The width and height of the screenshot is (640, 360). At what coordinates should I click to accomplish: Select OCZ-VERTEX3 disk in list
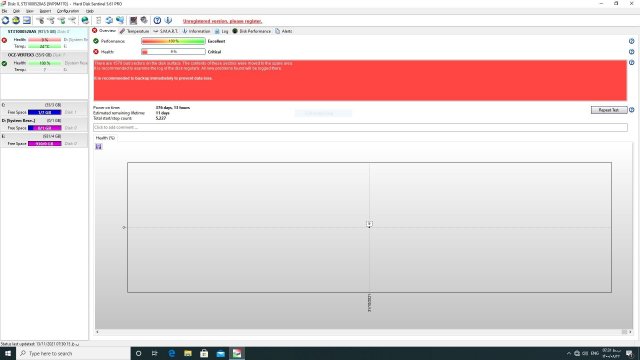tap(44, 62)
